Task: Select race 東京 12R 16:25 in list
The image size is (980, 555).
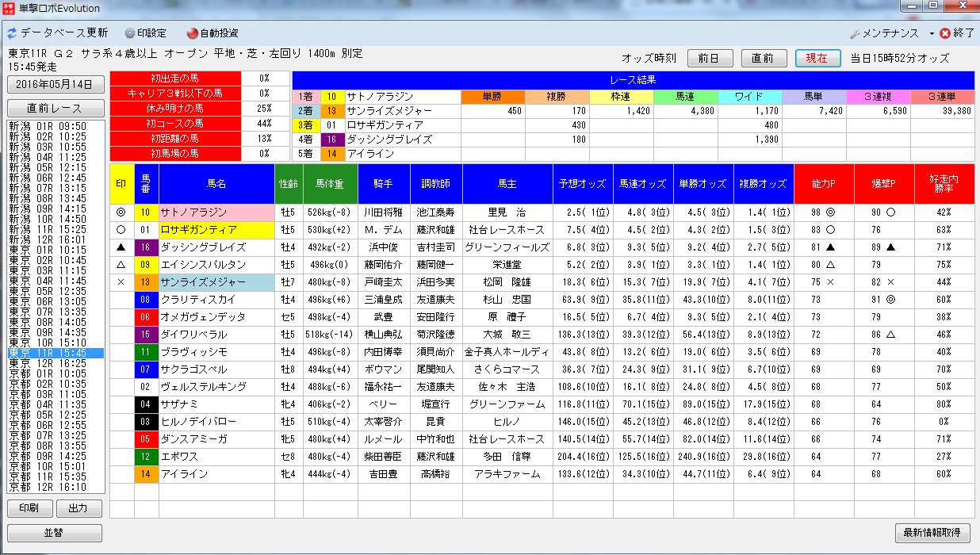Action: point(48,362)
